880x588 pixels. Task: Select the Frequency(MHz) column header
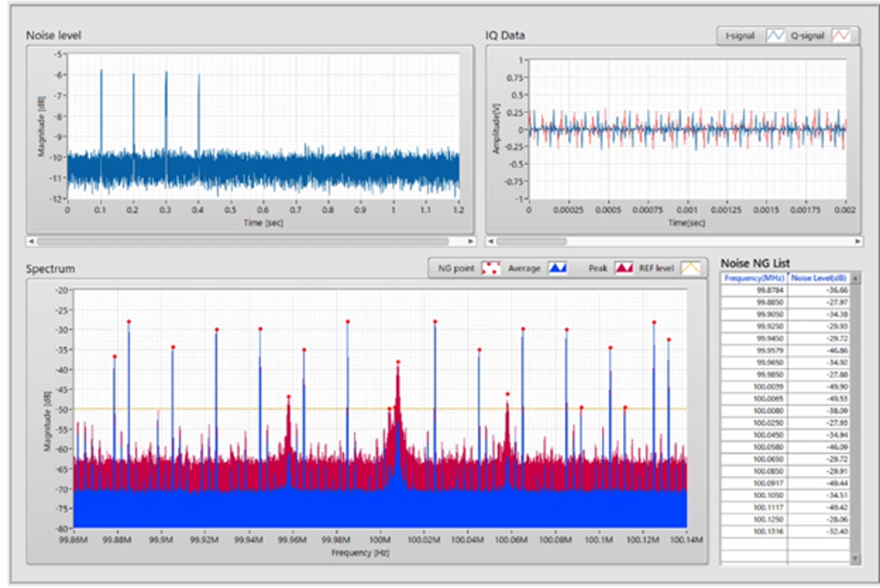click(754, 278)
